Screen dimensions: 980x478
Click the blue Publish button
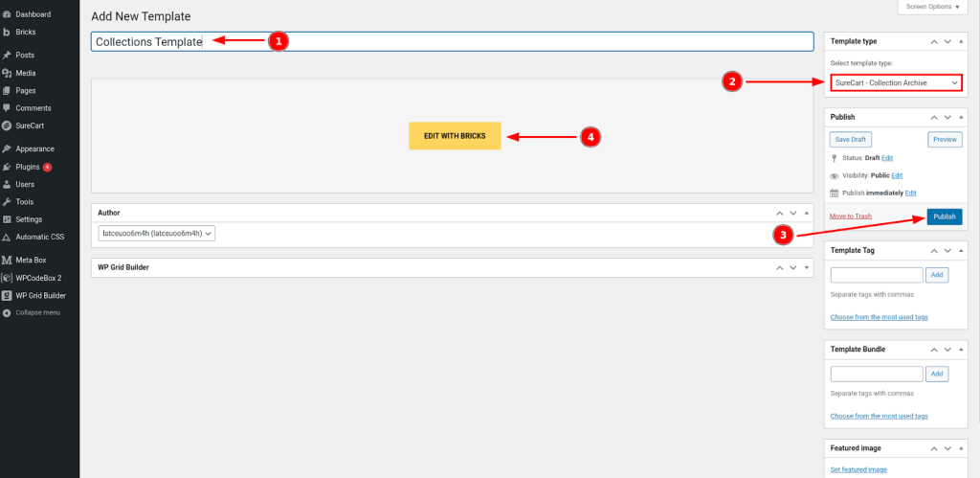pos(944,216)
